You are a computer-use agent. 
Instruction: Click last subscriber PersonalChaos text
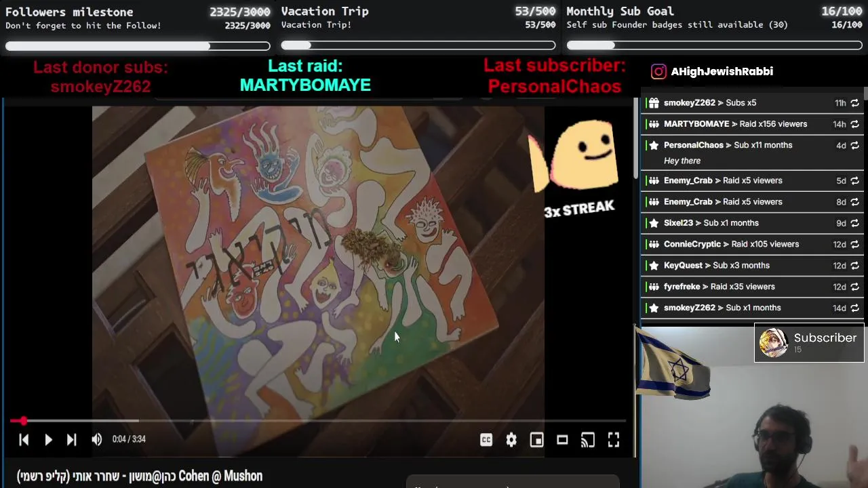(555, 87)
